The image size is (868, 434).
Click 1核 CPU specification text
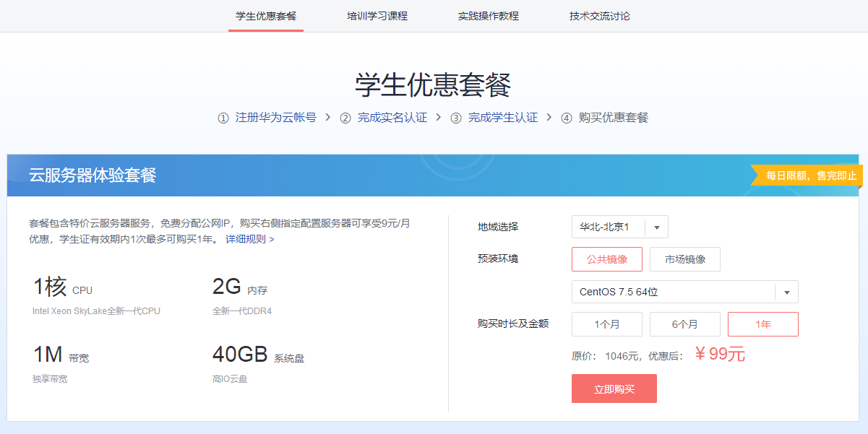coord(63,287)
